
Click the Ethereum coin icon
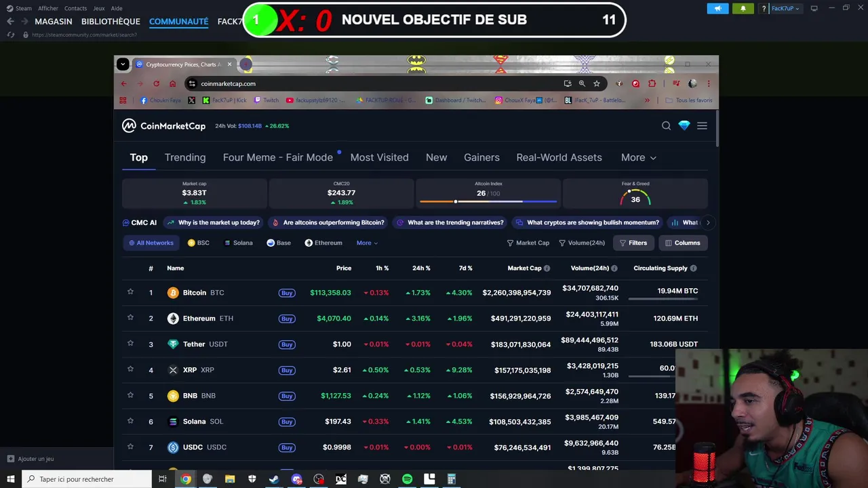point(173,319)
